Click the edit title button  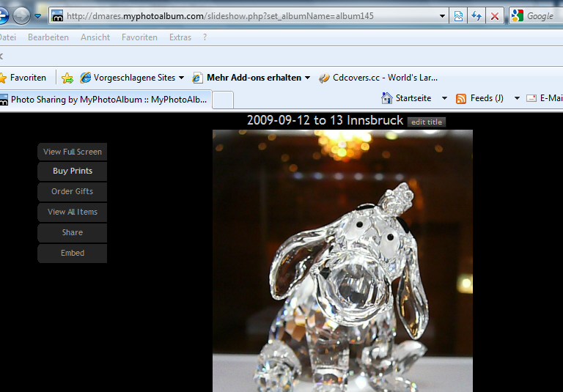[x=427, y=122]
